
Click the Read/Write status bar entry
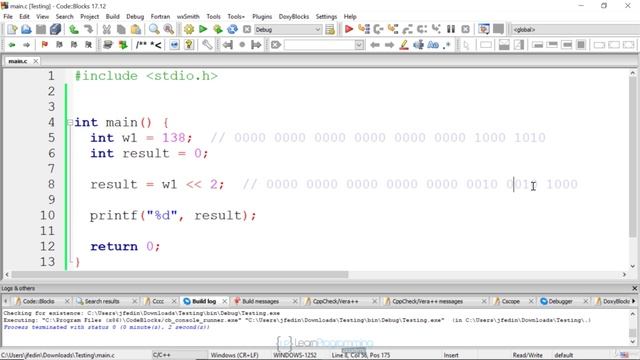click(x=527, y=355)
